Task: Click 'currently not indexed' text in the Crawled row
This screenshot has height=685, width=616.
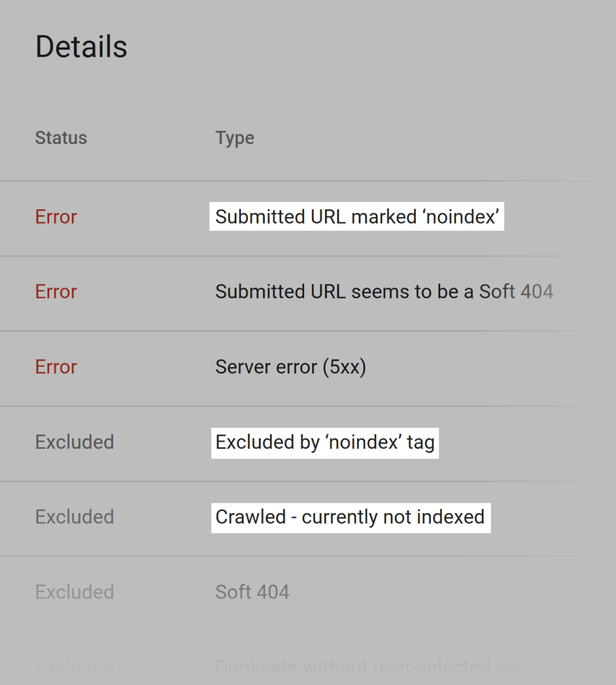Action: tap(393, 517)
